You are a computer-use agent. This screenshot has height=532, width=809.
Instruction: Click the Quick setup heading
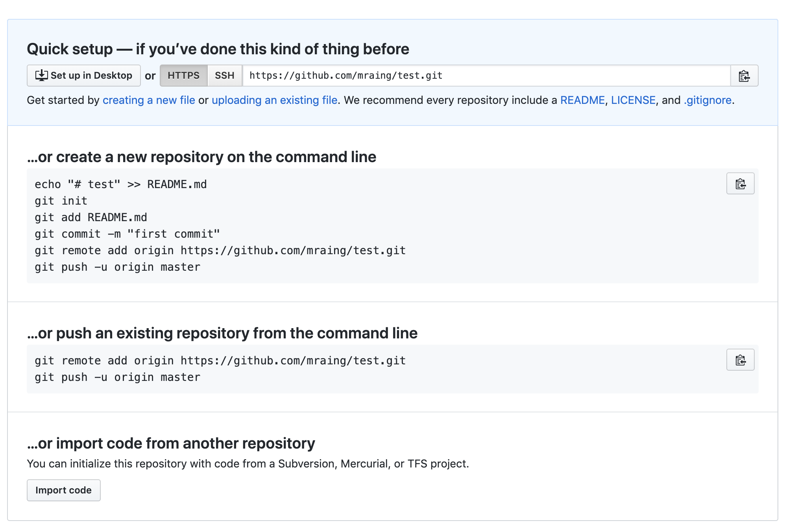pyautogui.click(x=218, y=49)
